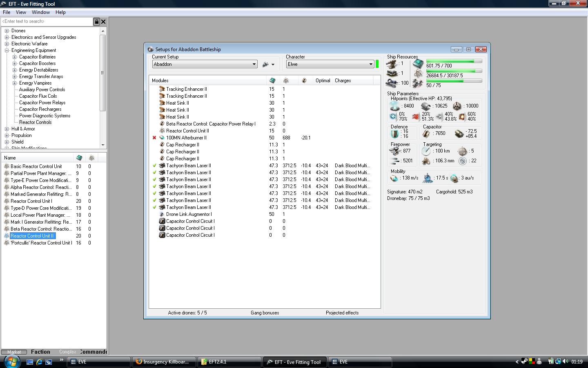588x368 pixels.
Task: Click the scan resolution icon showing 106.3 mm
Action: tap(426, 161)
